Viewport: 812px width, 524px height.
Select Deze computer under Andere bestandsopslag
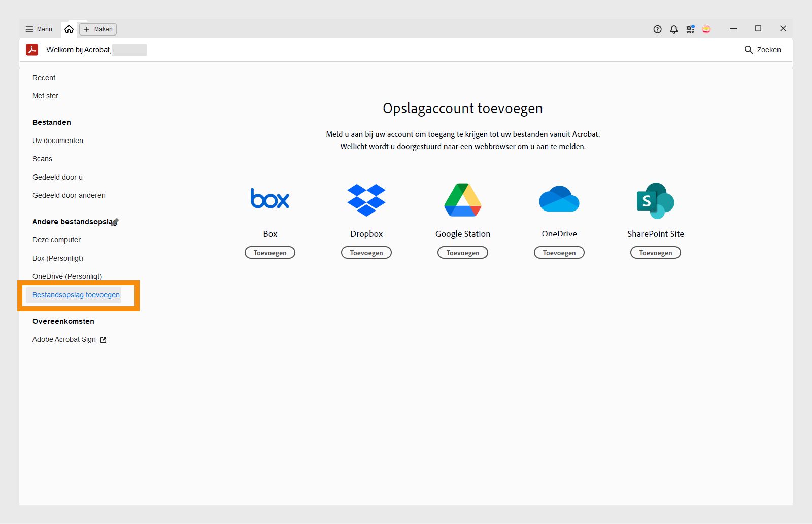coord(56,239)
